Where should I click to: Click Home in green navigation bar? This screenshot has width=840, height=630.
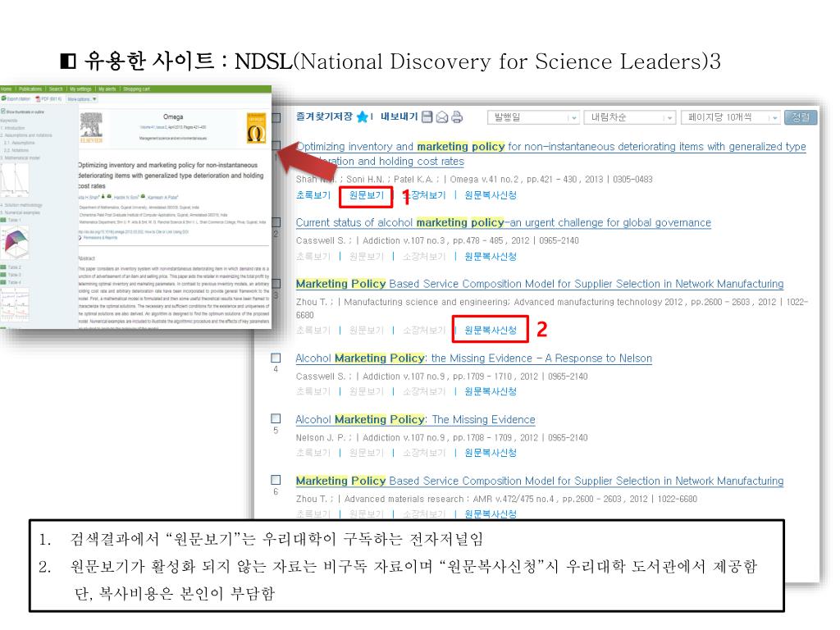click(7, 89)
